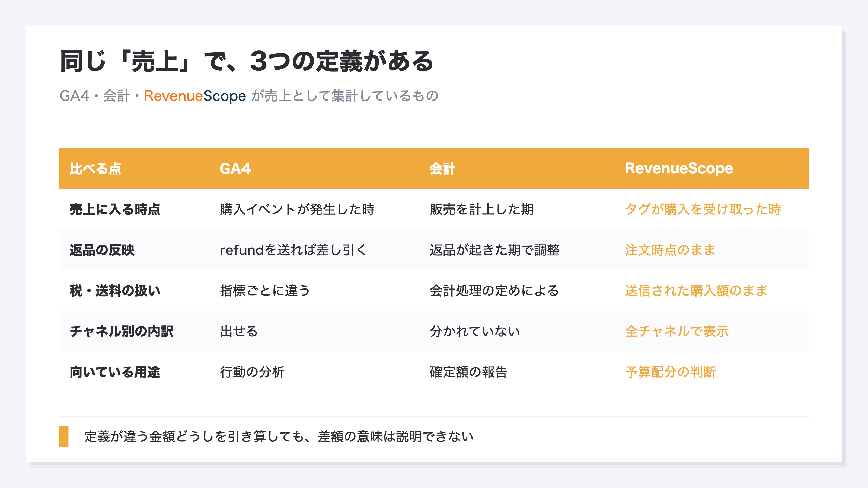Click the row label チャネル別の内訳
Screen dimensions: 868x488
coord(121,331)
